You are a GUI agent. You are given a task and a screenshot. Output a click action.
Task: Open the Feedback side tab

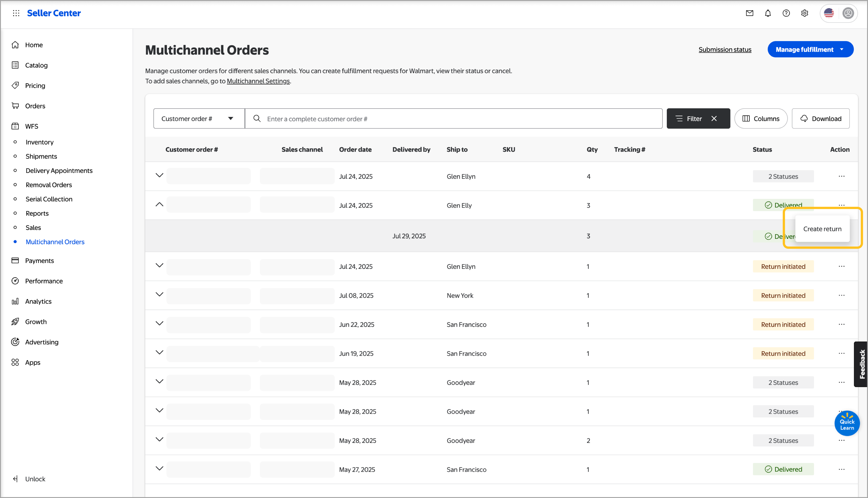tap(861, 364)
